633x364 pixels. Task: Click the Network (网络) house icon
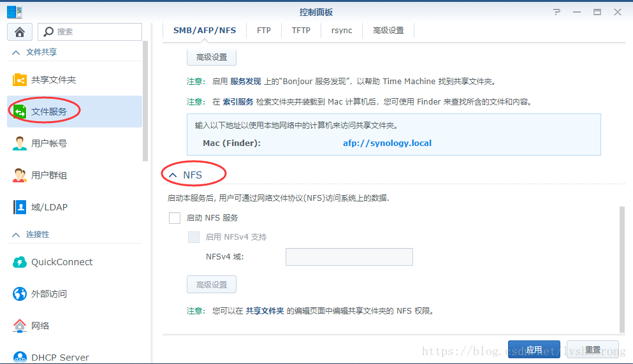[19, 326]
